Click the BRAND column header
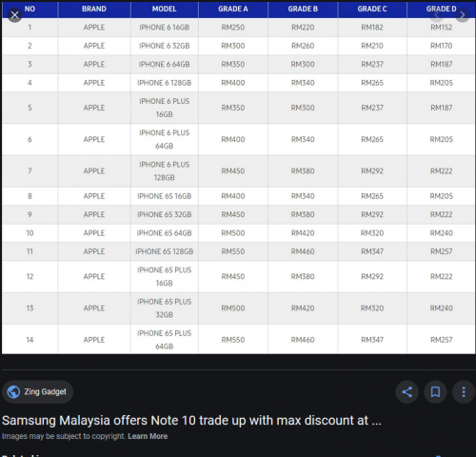This screenshot has height=457, width=476. tap(94, 9)
